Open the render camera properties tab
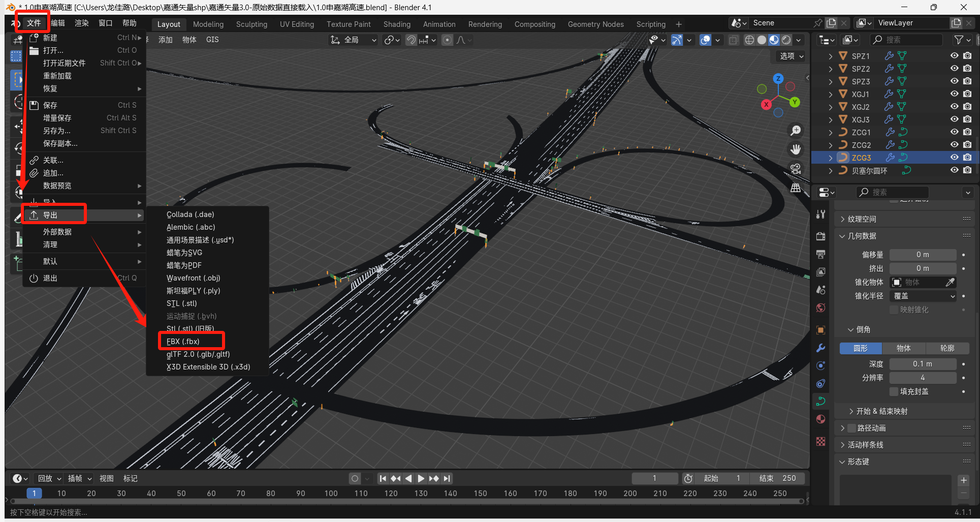 click(x=820, y=236)
